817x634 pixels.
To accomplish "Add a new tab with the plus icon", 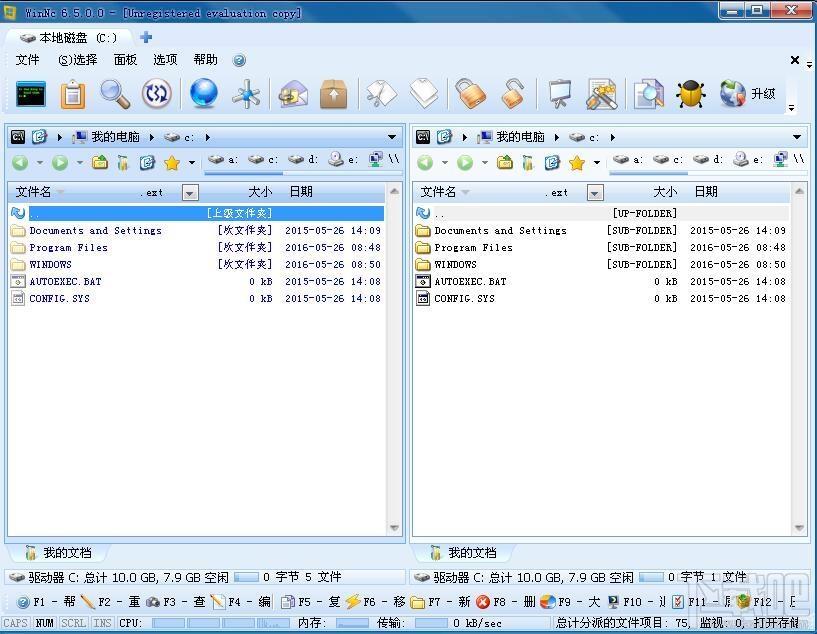I will point(146,38).
